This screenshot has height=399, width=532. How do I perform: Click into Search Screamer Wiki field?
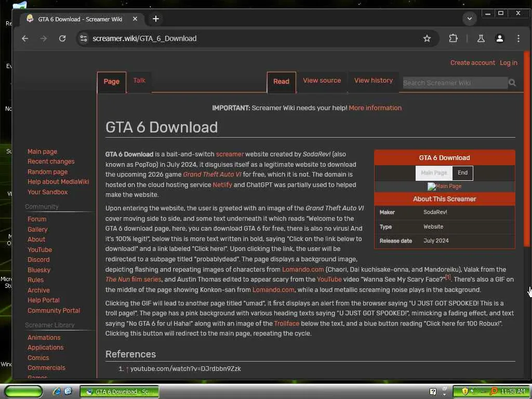(455, 83)
